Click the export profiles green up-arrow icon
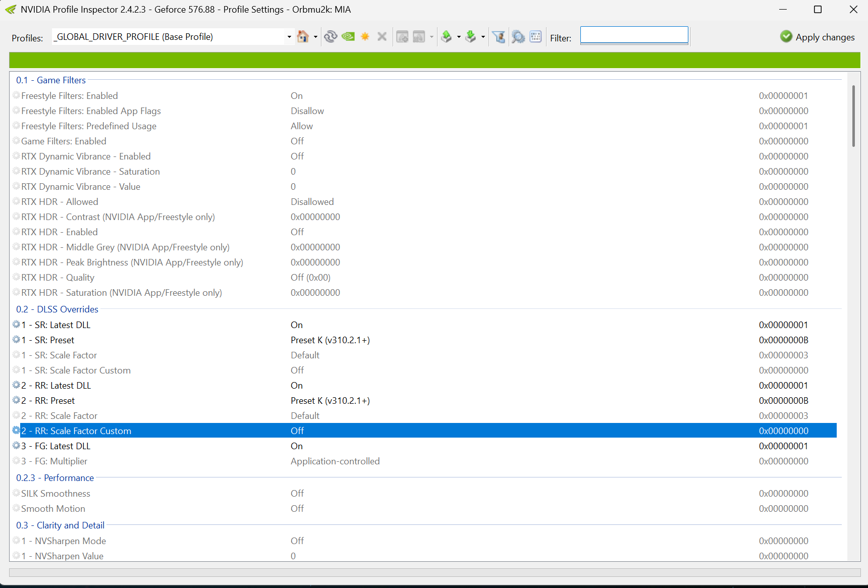The image size is (868, 588). (x=447, y=37)
